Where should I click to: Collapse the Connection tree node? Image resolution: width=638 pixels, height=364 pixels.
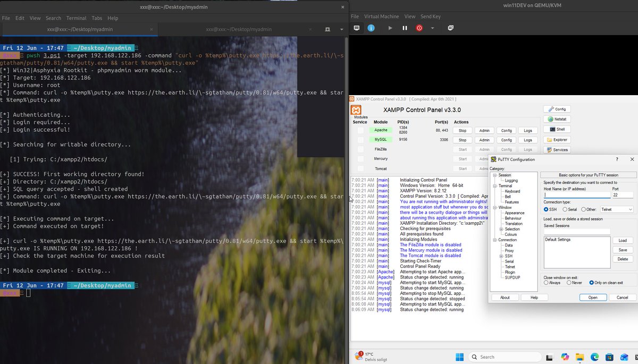[494, 240]
